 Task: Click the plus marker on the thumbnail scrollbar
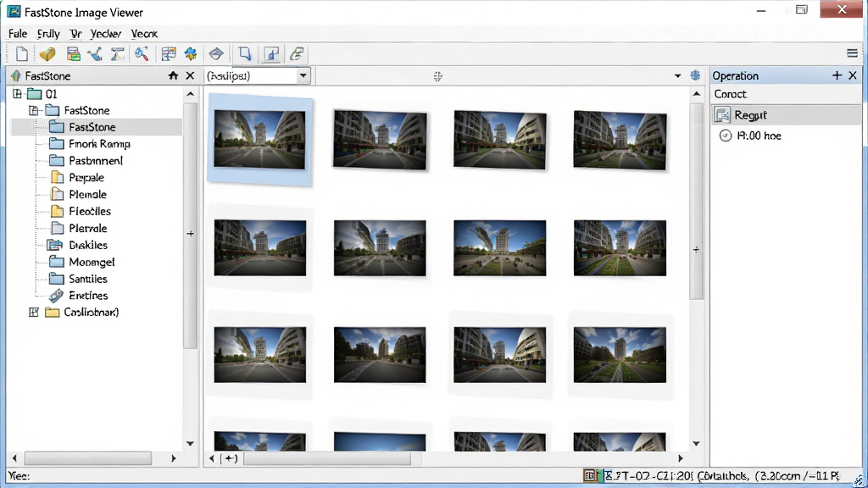[696, 250]
